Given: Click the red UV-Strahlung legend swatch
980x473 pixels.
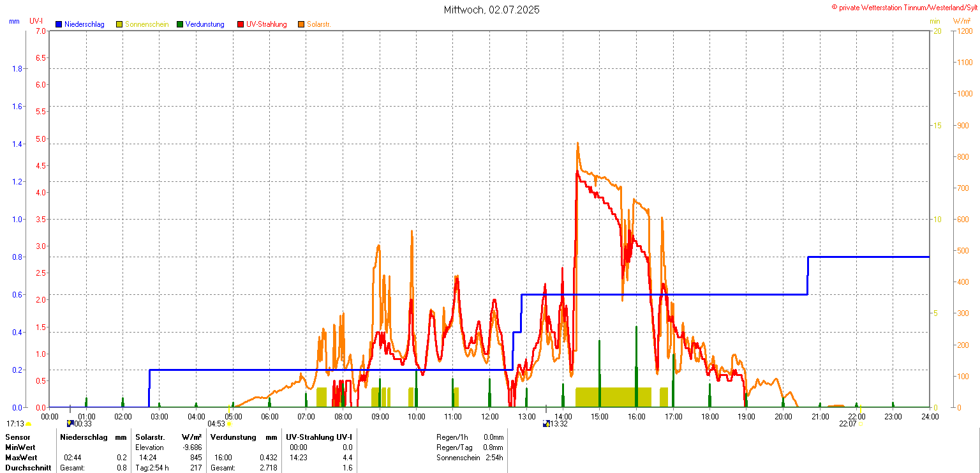Looking at the screenshot, I should [x=241, y=24].
